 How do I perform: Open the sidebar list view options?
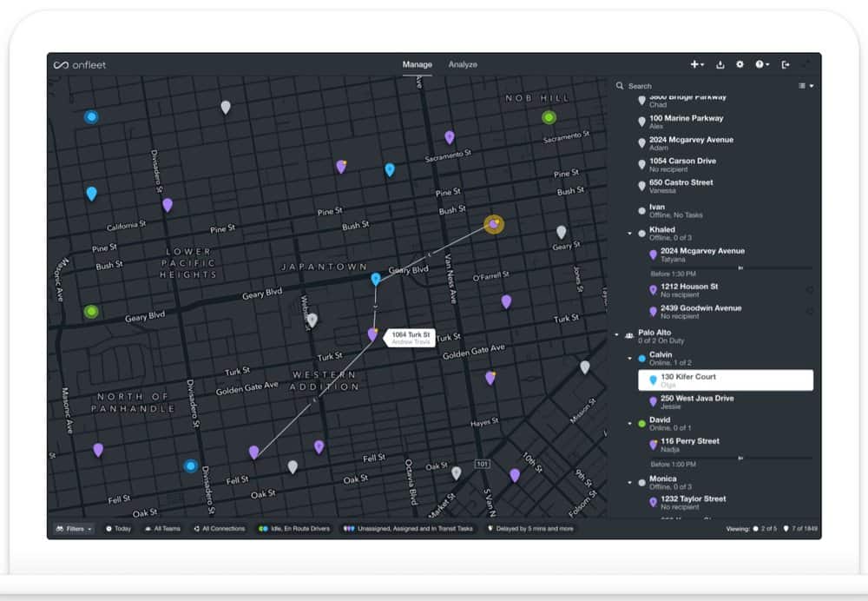806,86
